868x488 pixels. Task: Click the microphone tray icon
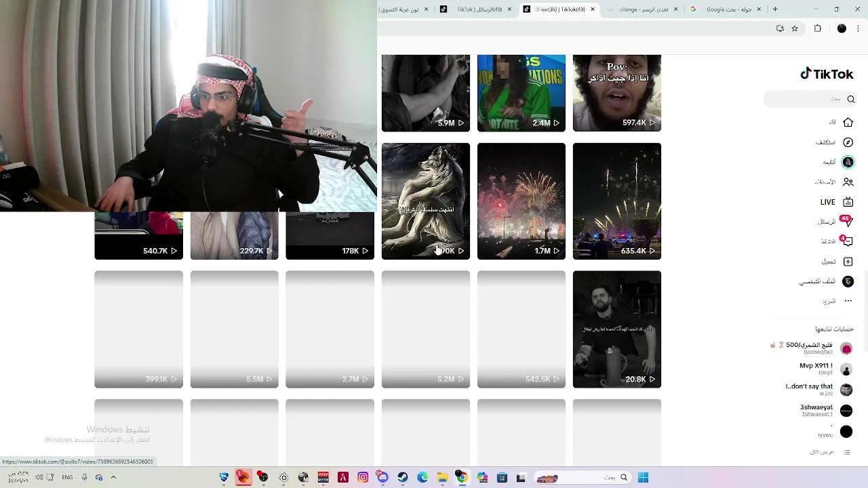tap(84, 478)
